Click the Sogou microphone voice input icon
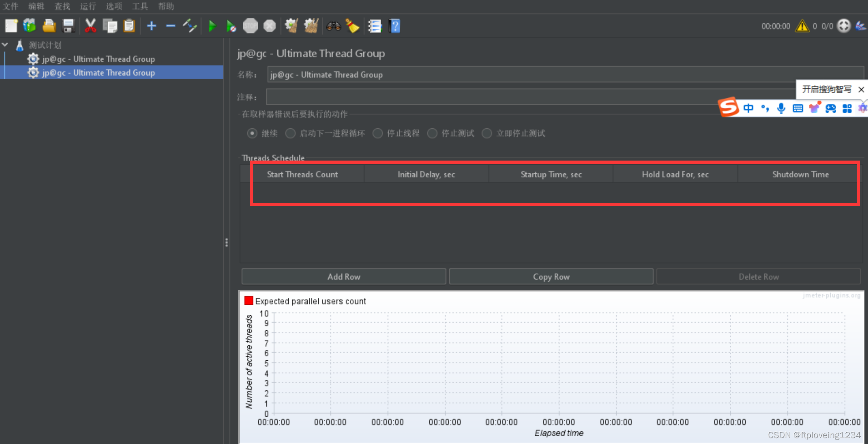The height and width of the screenshot is (444, 868). [781, 108]
